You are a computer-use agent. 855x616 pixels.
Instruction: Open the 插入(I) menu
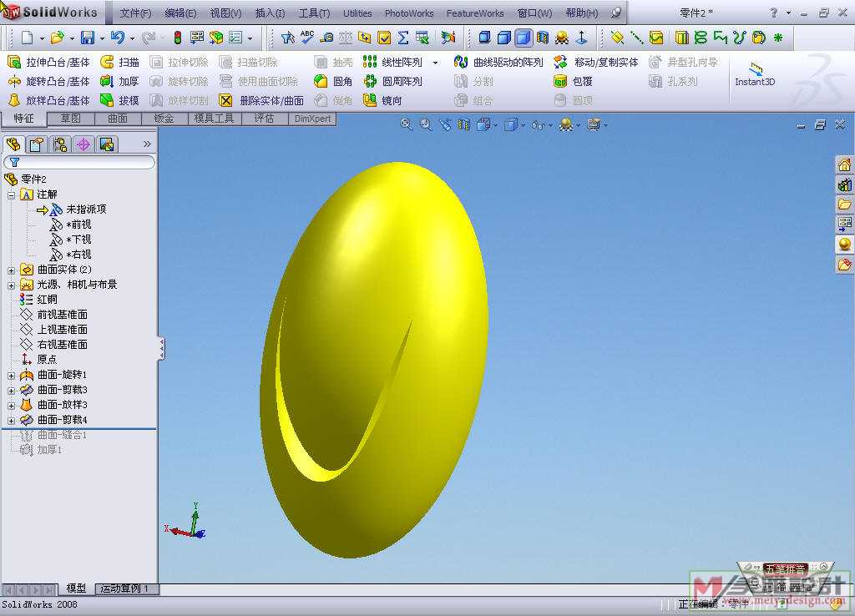(270, 13)
